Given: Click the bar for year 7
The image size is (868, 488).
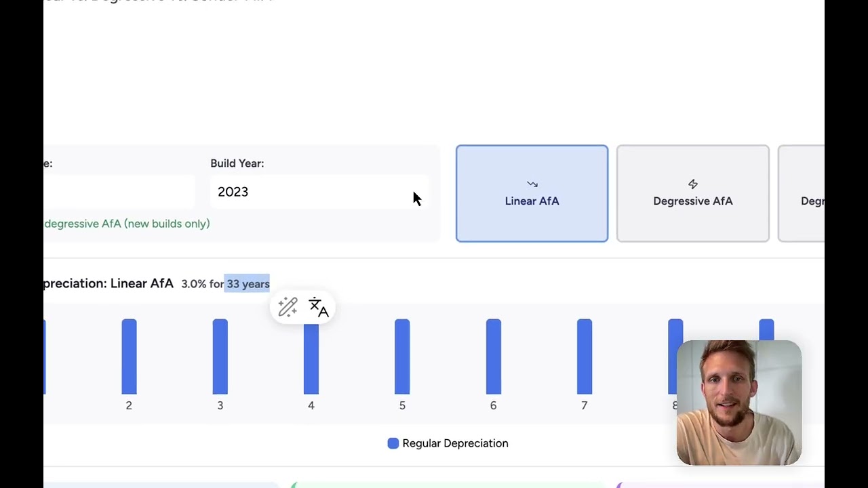Looking at the screenshot, I should (x=585, y=357).
